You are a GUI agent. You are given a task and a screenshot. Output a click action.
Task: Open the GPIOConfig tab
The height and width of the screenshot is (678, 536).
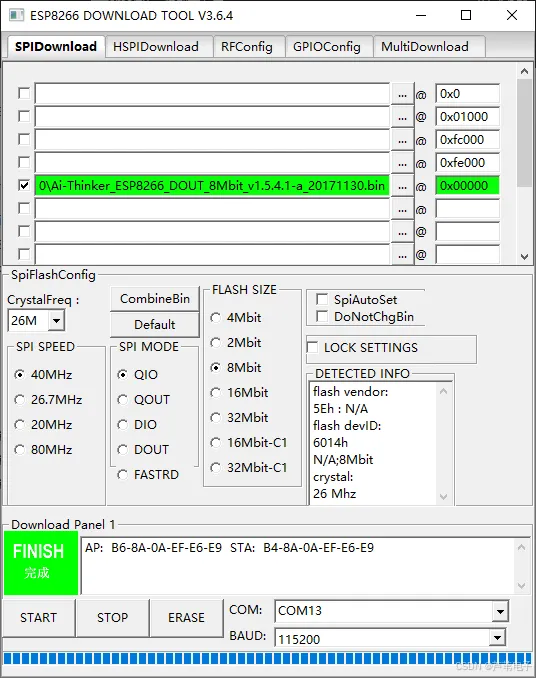pyautogui.click(x=327, y=47)
